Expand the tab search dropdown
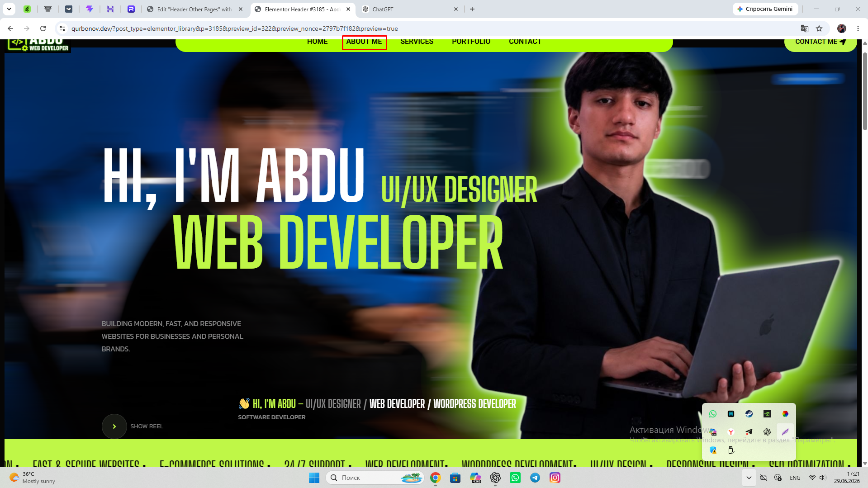Viewport: 868px width, 488px height. tap(9, 9)
